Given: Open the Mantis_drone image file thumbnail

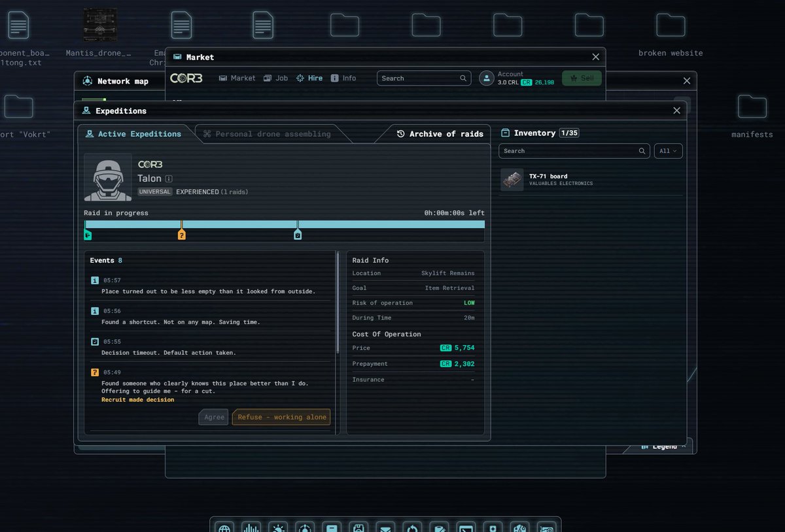Looking at the screenshot, I should point(100,25).
